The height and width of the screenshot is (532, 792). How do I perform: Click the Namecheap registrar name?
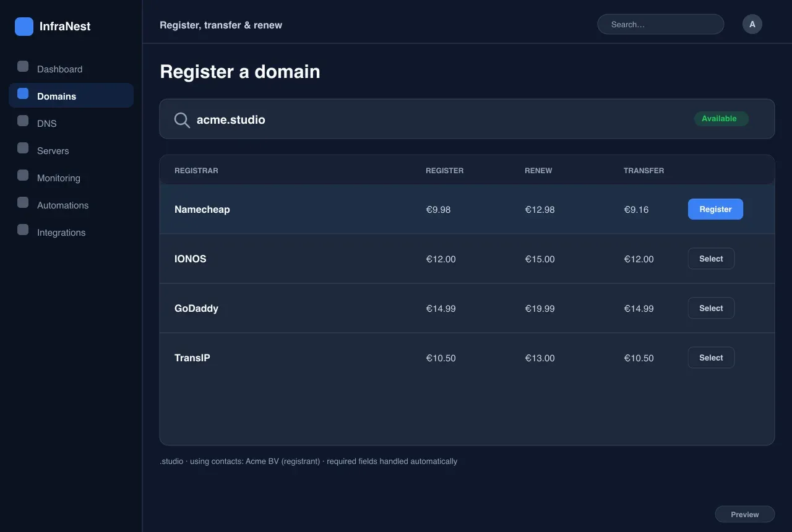tap(202, 209)
